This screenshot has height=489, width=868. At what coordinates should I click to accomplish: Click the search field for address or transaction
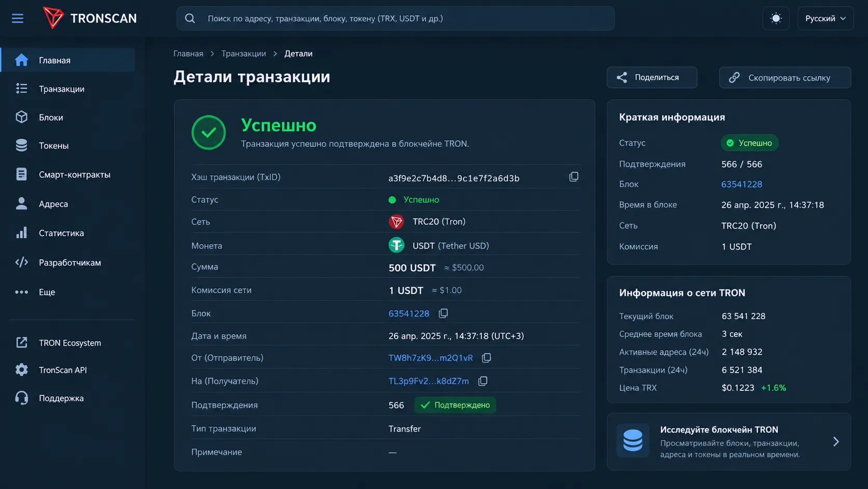pyautogui.click(x=396, y=18)
